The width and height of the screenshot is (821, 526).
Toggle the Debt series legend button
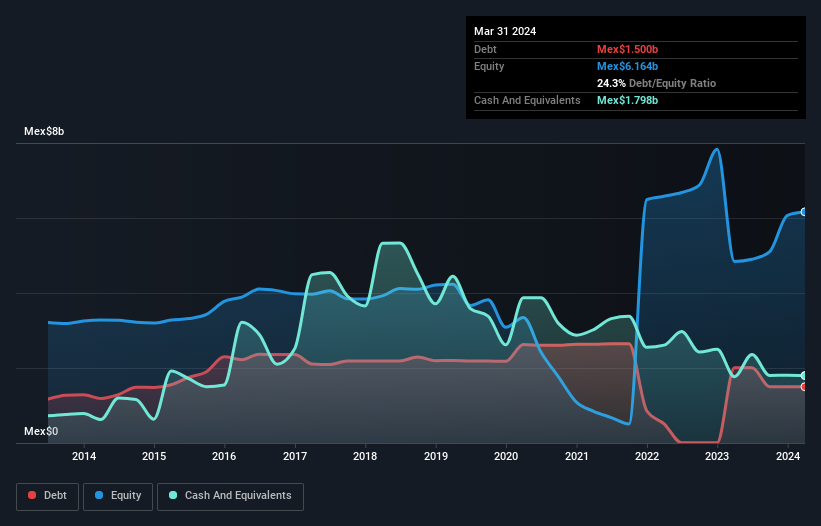point(48,496)
